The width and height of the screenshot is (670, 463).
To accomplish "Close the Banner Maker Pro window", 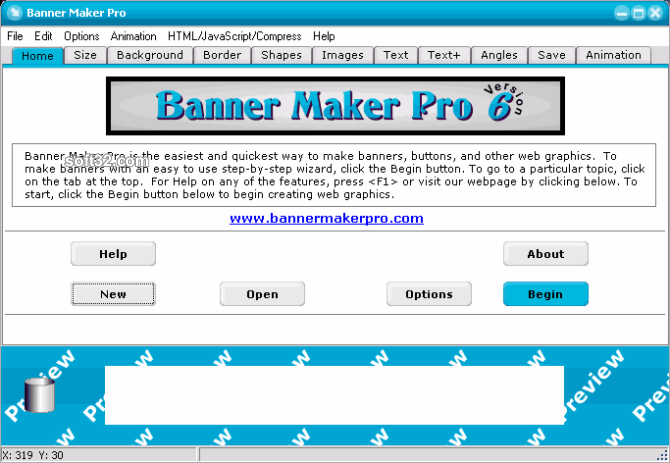I will click(655, 13).
